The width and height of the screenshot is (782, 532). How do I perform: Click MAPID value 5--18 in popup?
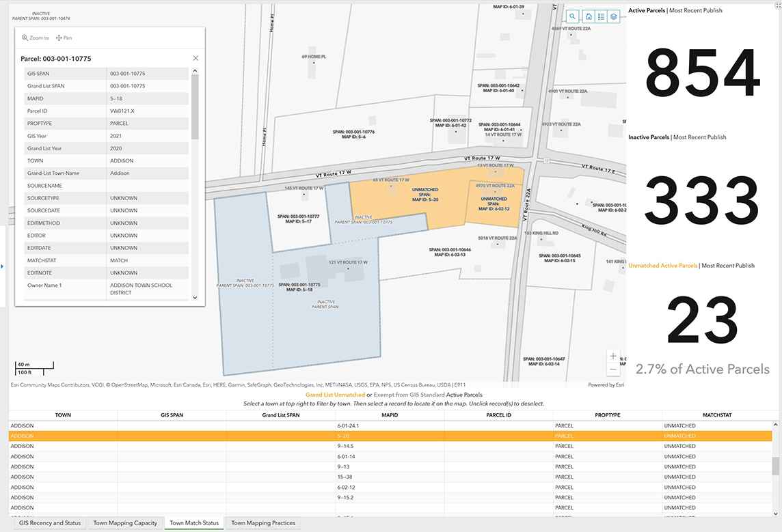pos(116,98)
